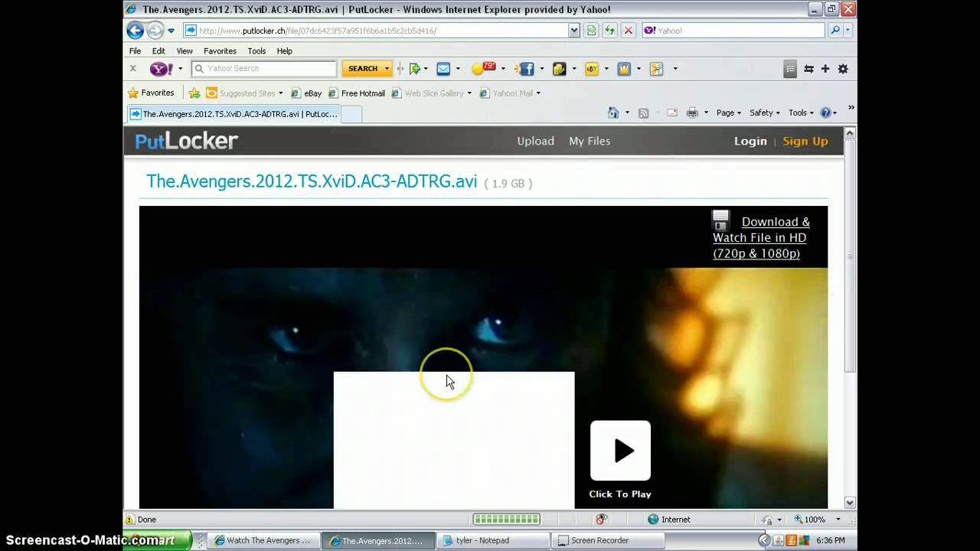Click the Yahoo toolbar swap arrows icon
The width and height of the screenshot is (980, 551).
[808, 69]
